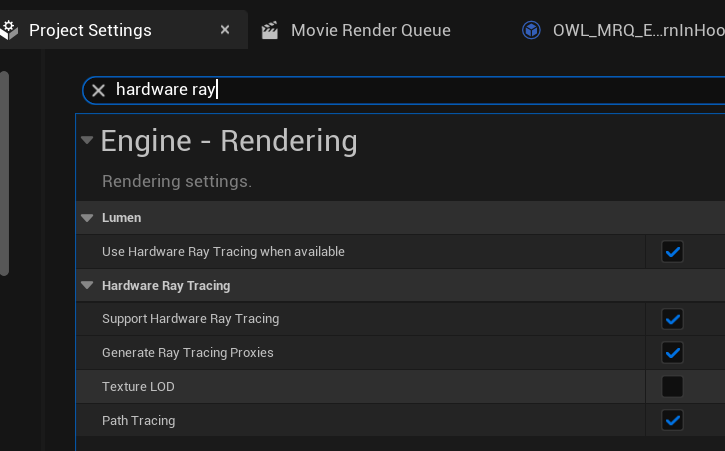Close the Project Settings tab
The image size is (725, 451).
[x=225, y=30]
